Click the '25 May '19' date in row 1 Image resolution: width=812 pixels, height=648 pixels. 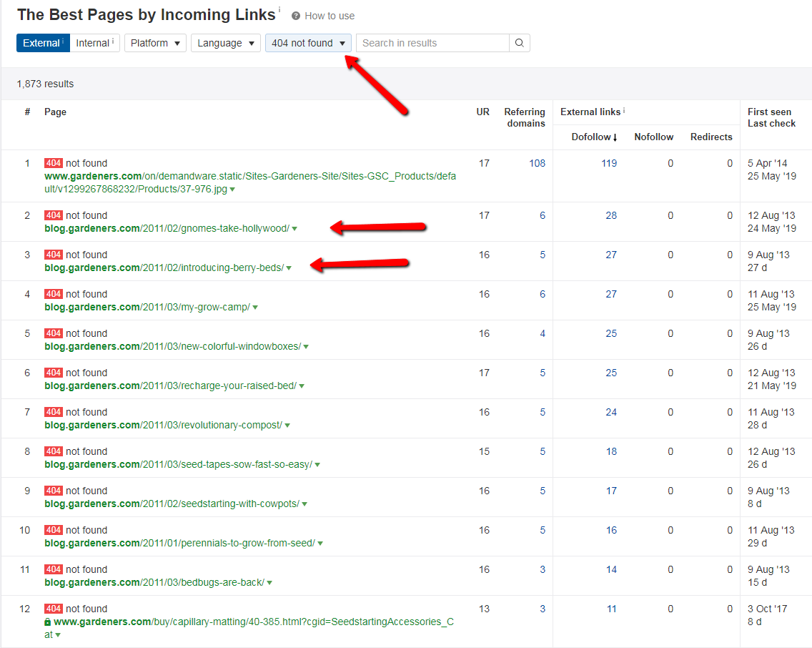click(771, 176)
